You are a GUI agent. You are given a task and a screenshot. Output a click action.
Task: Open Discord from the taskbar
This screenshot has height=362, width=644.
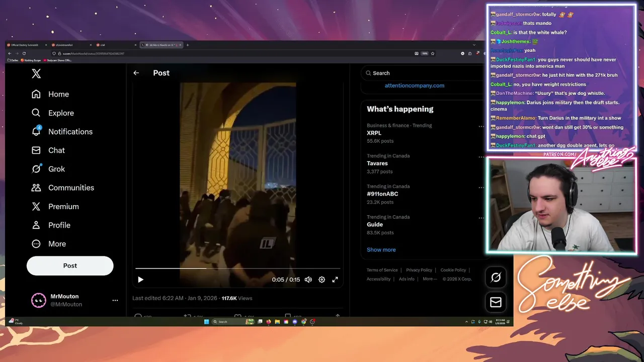pyautogui.click(x=295, y=322)
